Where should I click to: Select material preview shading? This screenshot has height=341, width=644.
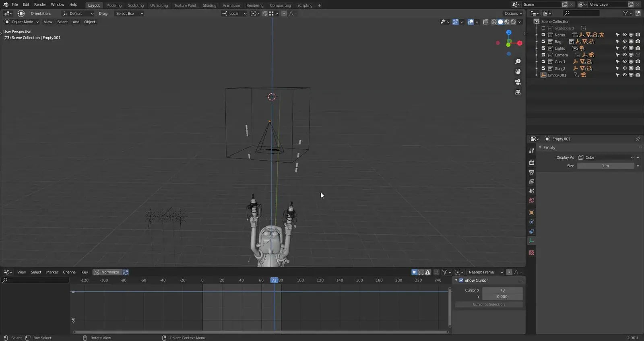(507, 22)
